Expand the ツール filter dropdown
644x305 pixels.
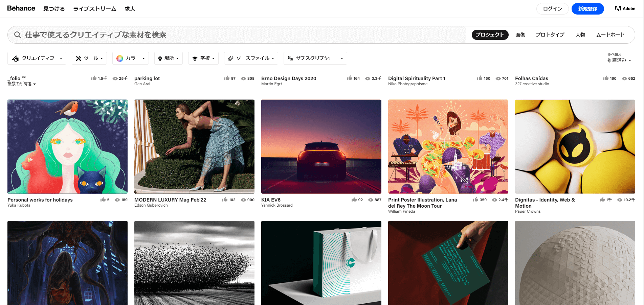pos(90,58)
